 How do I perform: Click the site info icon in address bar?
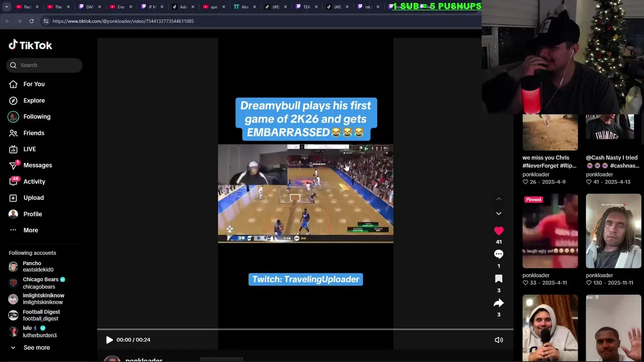click(x=46, y=21)
